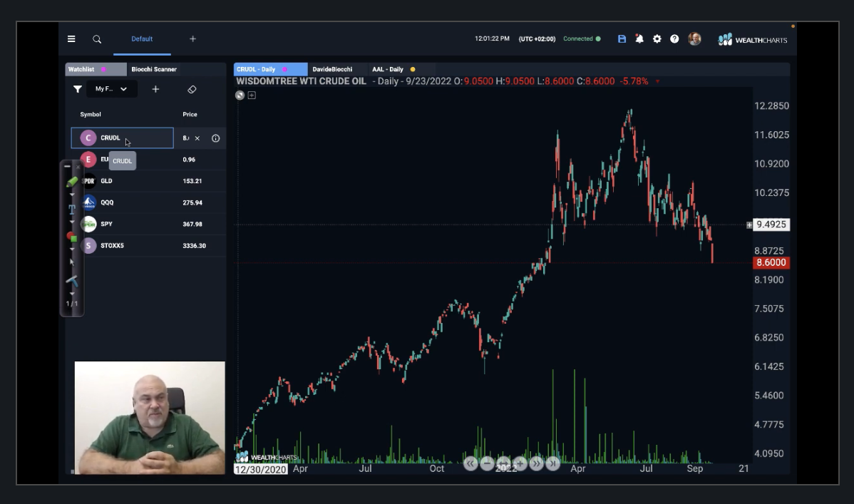Close the floating annotation toolbar

(x=78, y=166)
